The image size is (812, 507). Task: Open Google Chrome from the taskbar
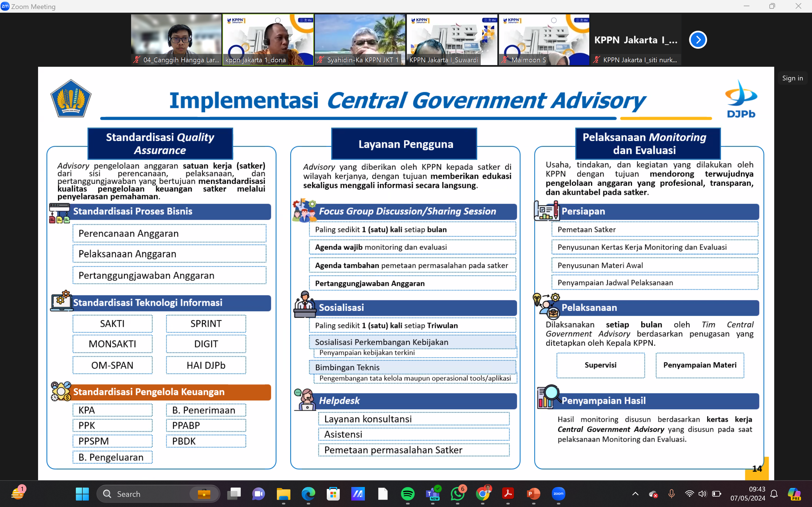[x=482, y=493]
